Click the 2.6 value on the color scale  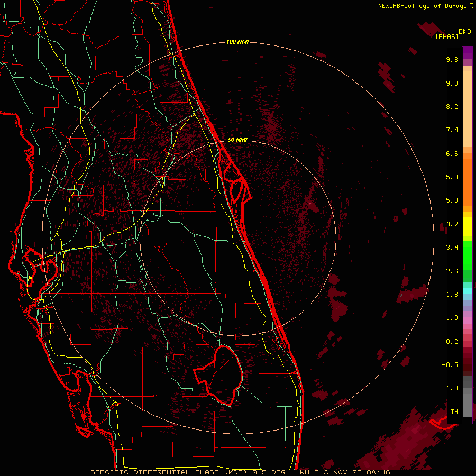(452, 271)
